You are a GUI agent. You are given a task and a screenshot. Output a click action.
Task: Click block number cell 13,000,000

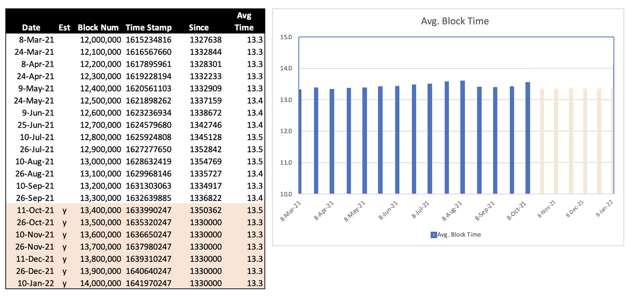click(x=100, y=161)
